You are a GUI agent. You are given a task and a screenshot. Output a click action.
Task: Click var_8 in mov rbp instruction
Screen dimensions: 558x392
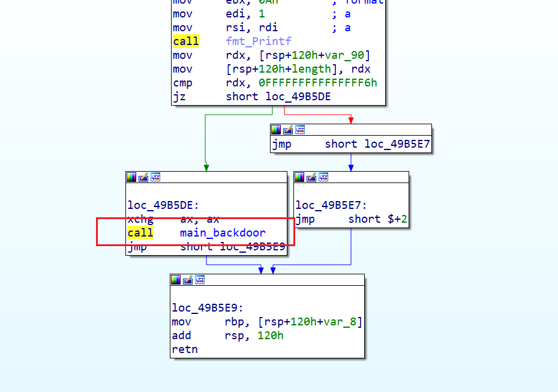click(340, 322)
